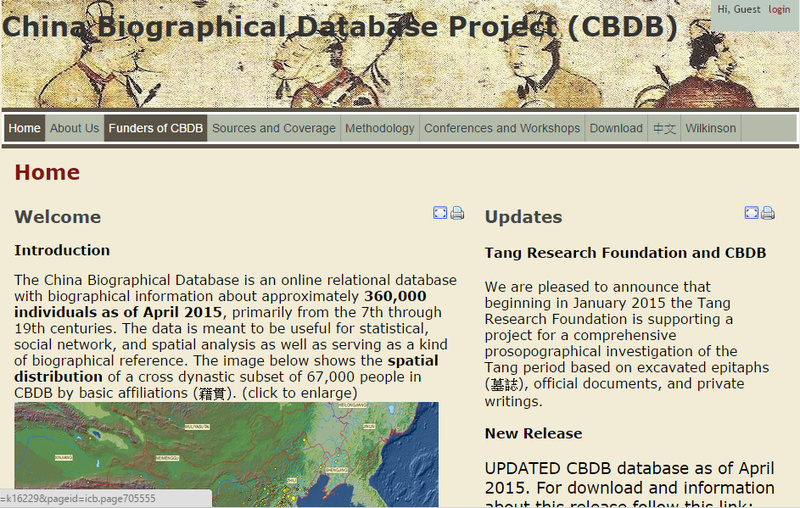This screenshot has height=508, width=800.
Task: Open the Methodology tab
Action: tap(380, 128)
